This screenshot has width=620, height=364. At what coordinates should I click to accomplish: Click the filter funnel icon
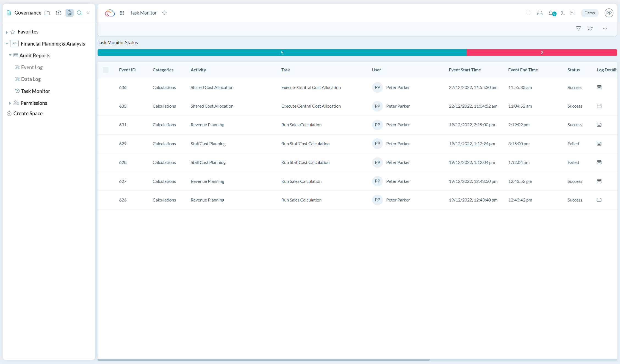[x=578, y=29]
